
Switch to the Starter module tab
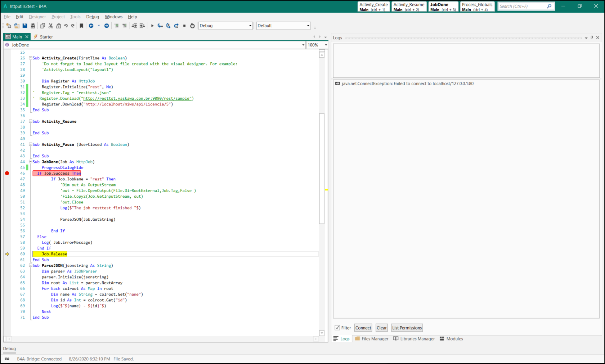(46, 37)
